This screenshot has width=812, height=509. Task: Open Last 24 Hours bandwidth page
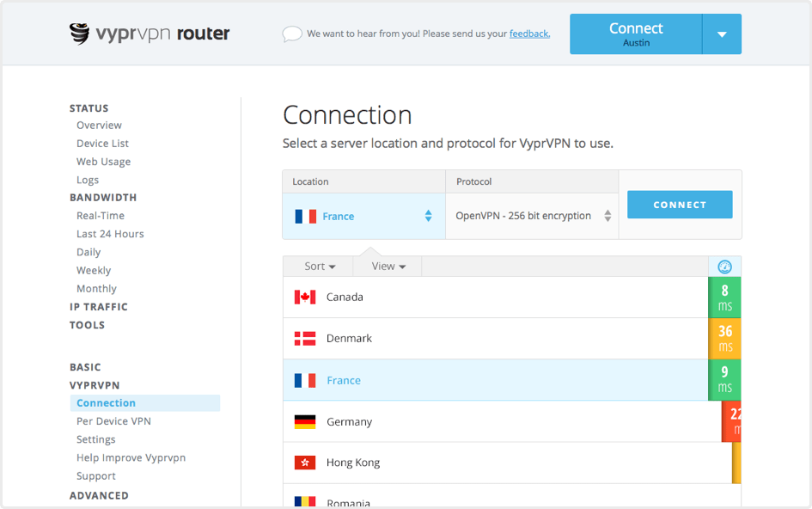(x=110, y=234)
